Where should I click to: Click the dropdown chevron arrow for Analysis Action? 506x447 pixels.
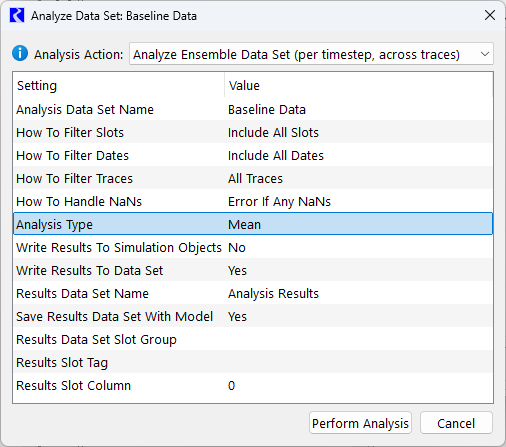click(x=485, y=54)
